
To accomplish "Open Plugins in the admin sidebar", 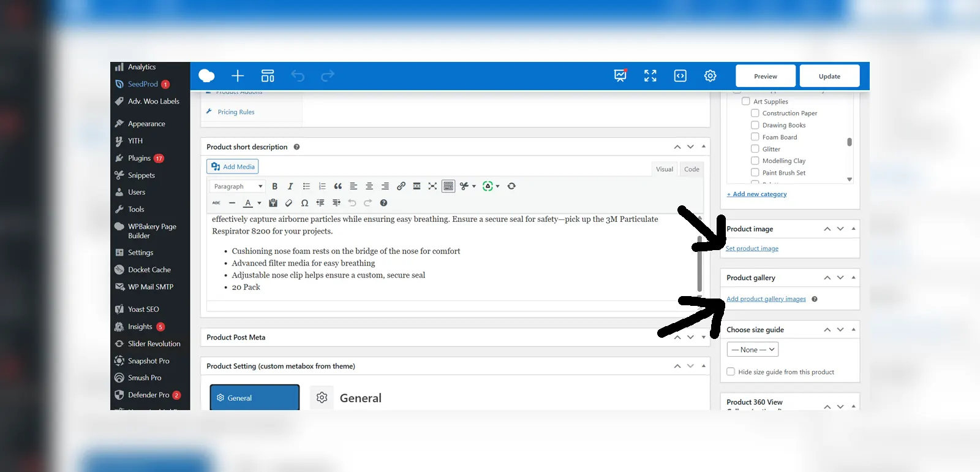I will point(139,158).
